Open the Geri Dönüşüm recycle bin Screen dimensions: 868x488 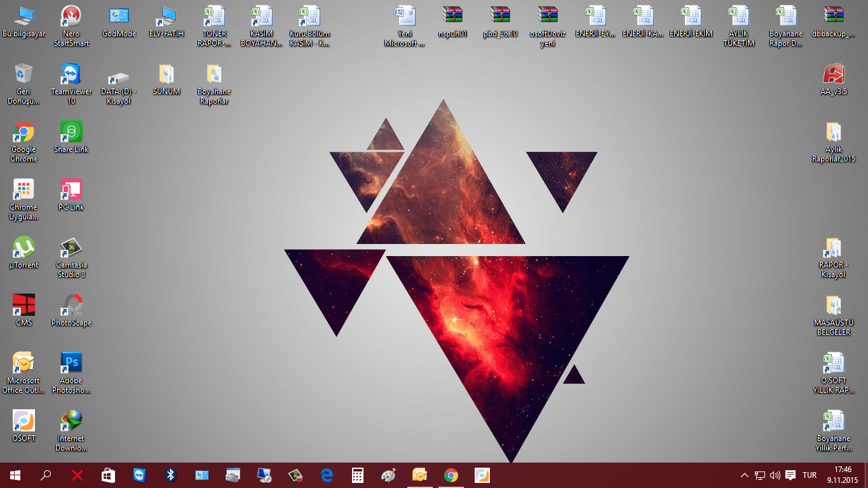click(x=24, y=85)
